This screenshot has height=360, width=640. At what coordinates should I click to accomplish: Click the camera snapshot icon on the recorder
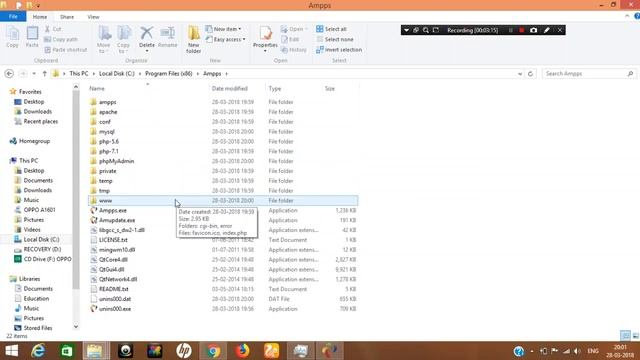click(533, 30)
